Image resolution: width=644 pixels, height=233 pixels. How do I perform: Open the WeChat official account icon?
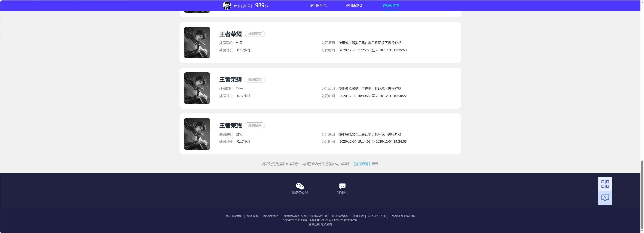(x=300, y=186)
